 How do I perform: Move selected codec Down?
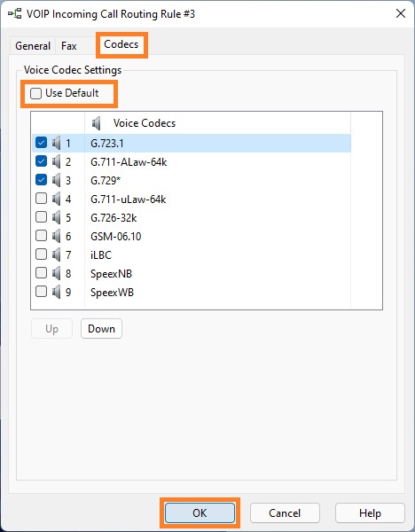(101, 328)
